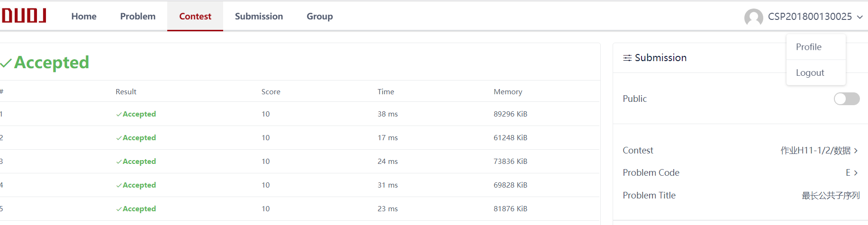868x225 pixels.
Task: Click the checkmark icon in row 1
Action: (x=119, y=114)
